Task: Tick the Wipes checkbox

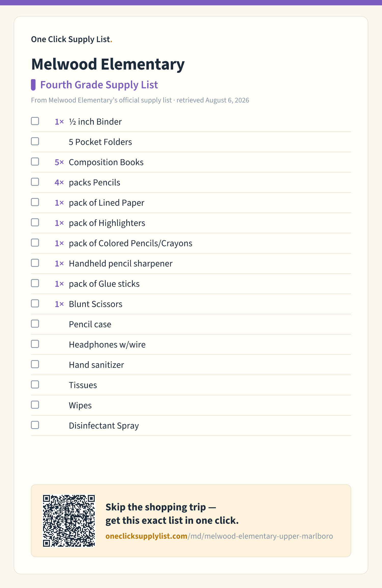Action: [35, 405]
